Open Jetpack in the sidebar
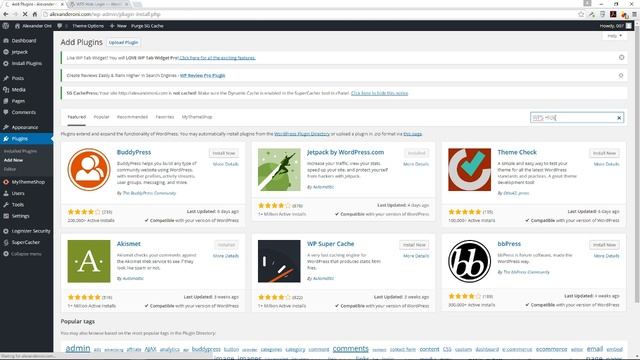Image resolution: width=640 pixels, height=360 pixels. click(20, 52)
